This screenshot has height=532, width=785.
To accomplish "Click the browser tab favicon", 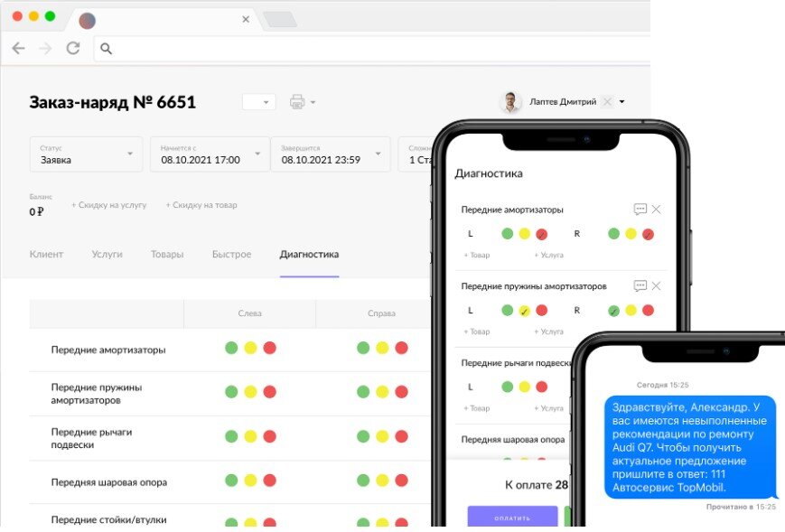I will 87,21.
